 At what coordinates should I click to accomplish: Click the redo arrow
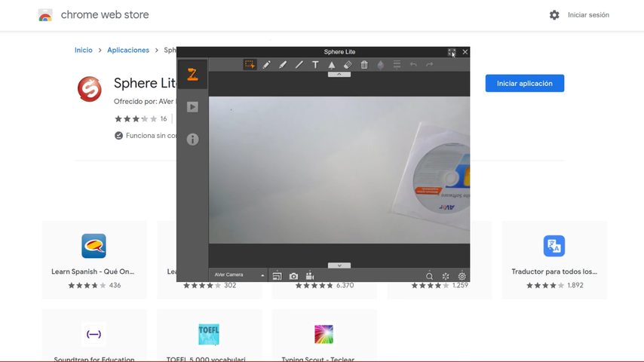tap(430, 65)
